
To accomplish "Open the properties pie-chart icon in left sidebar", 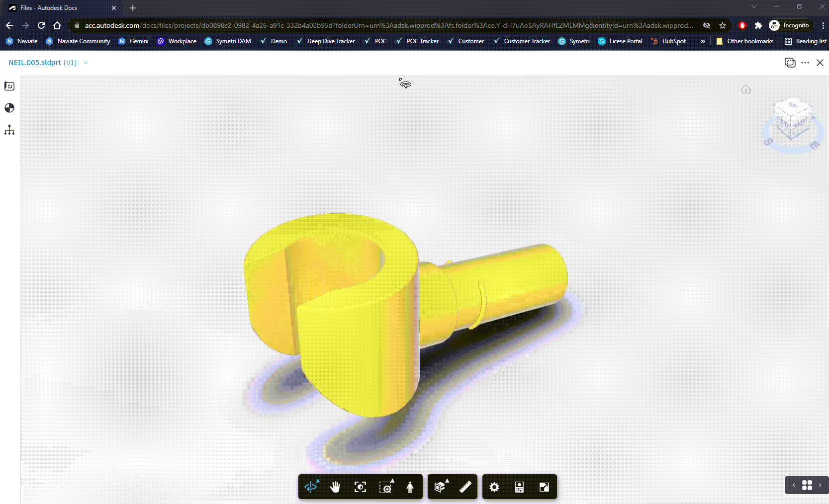I will 9,108.
